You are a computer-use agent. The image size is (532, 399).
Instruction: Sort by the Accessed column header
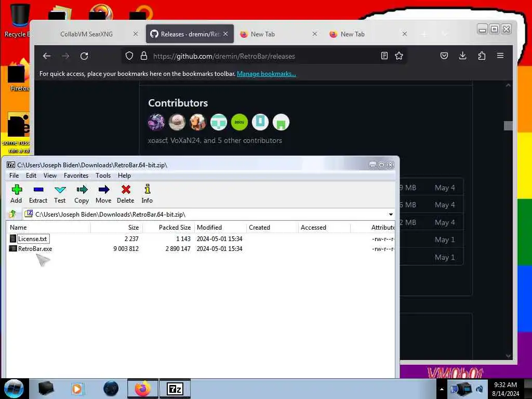324,228
